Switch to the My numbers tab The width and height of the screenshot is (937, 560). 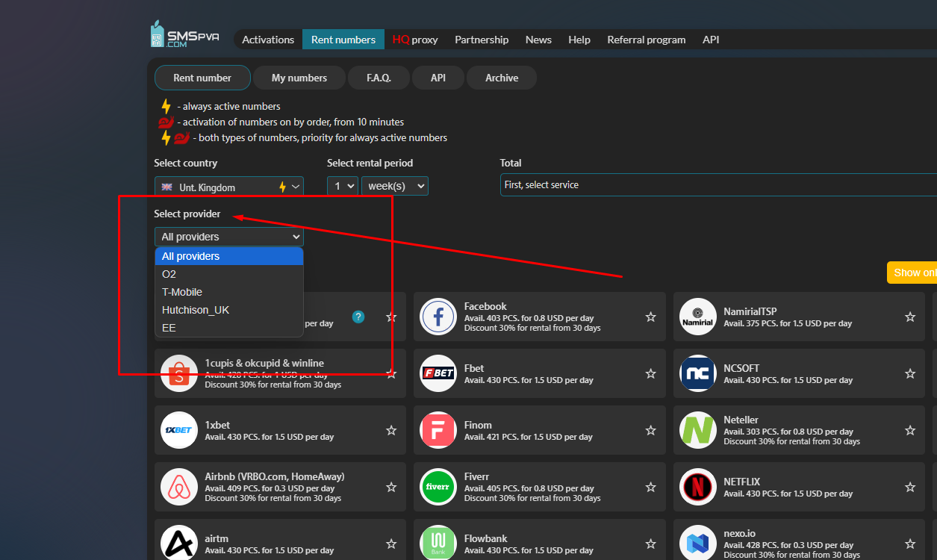(x=299, y=78)
